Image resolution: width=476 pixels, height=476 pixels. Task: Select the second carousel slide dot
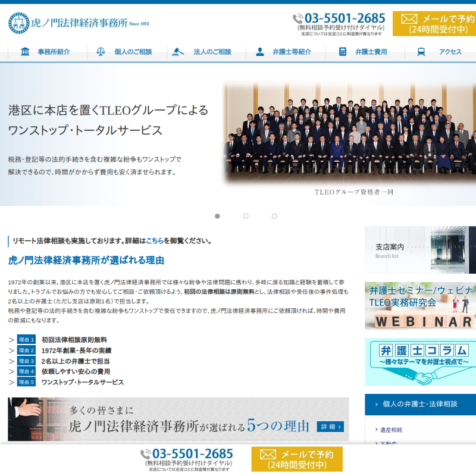[x=246, y=216]
